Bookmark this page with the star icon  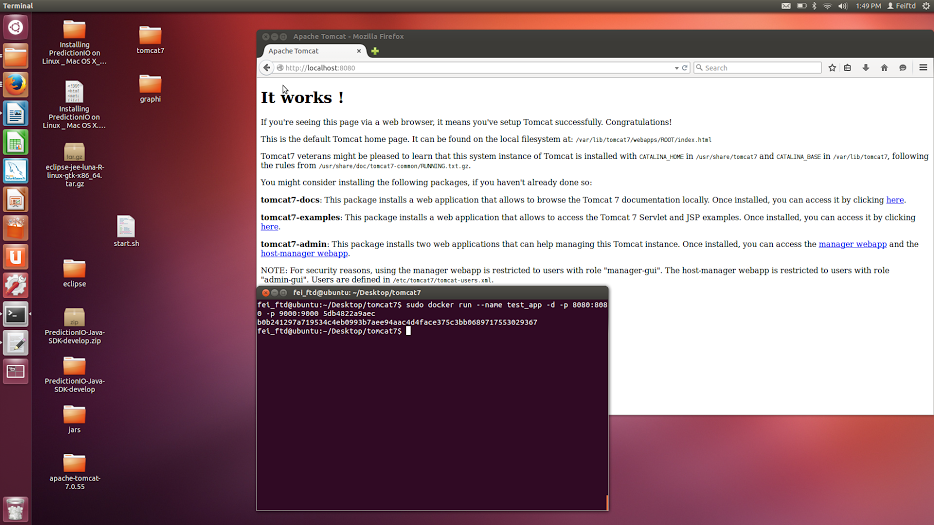(832, 68)
